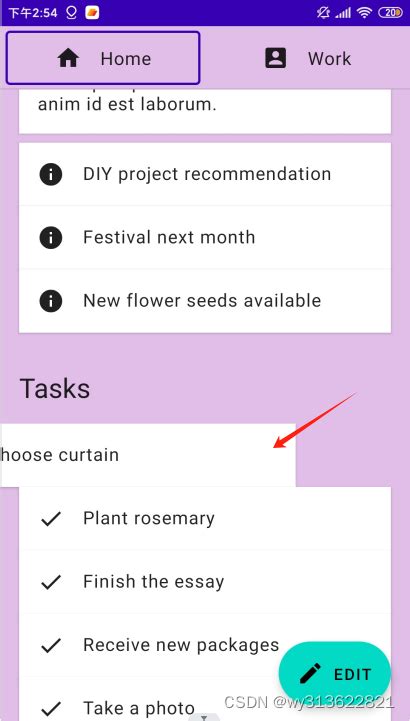Toggle checkmark for Finish the essay
Image resolution: width=410 pixels, height=721 pixels.
(51, 582)
